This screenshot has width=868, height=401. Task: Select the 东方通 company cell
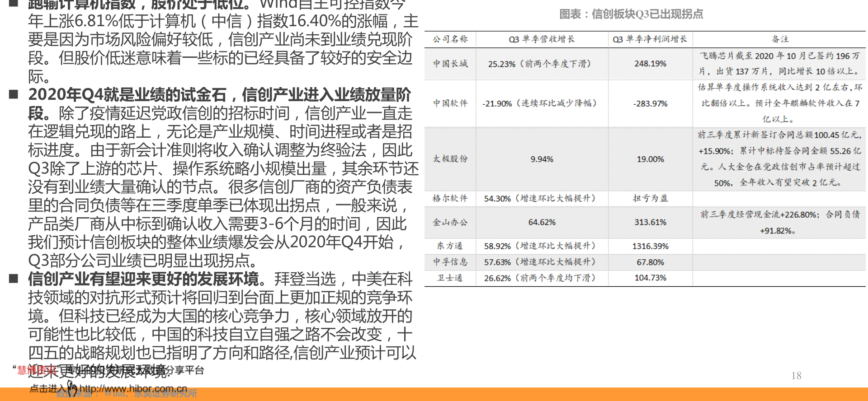click(x=450, y=246)
